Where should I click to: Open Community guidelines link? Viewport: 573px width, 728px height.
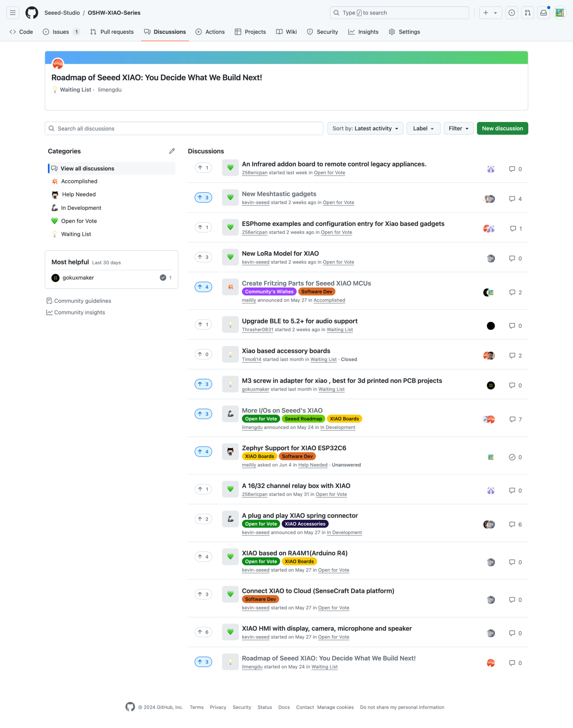[x=79, y=301]
